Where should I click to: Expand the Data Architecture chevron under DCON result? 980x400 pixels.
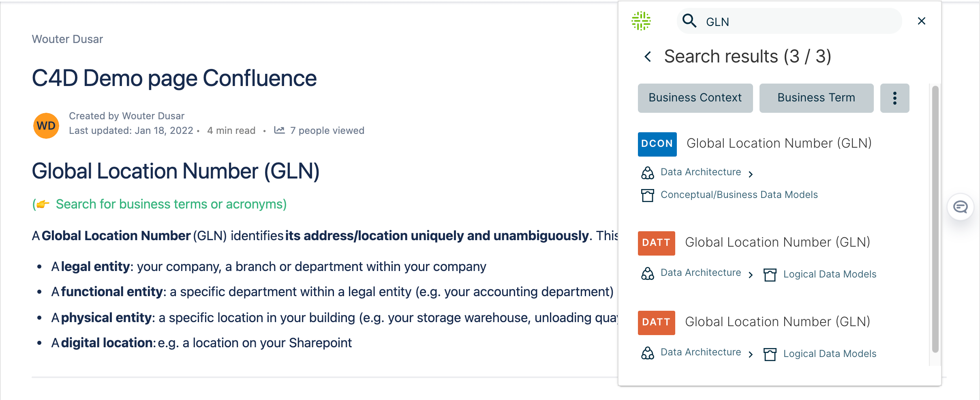[751, 174]
